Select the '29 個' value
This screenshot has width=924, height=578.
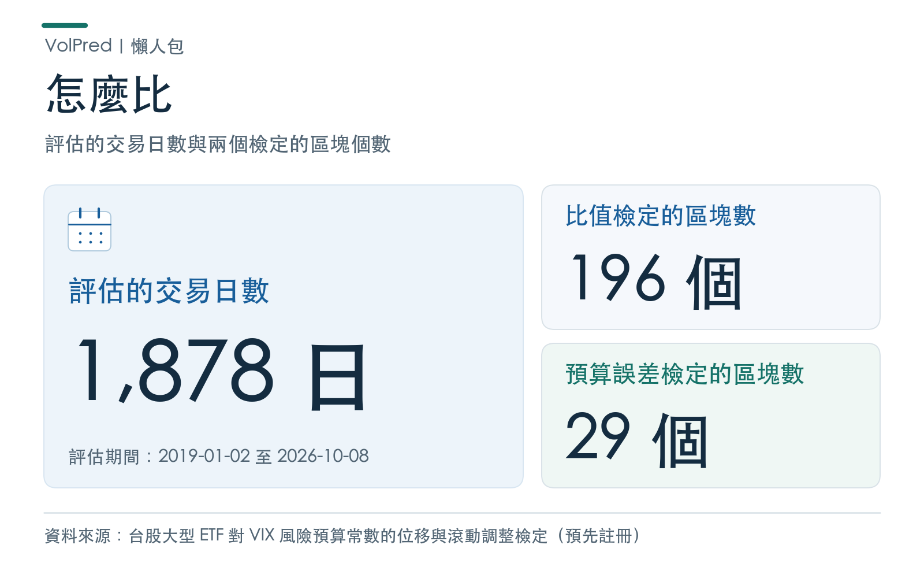(636, 439)
